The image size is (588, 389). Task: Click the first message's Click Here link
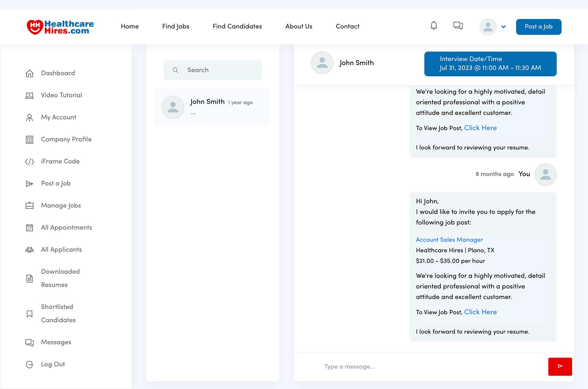(481, 128)
